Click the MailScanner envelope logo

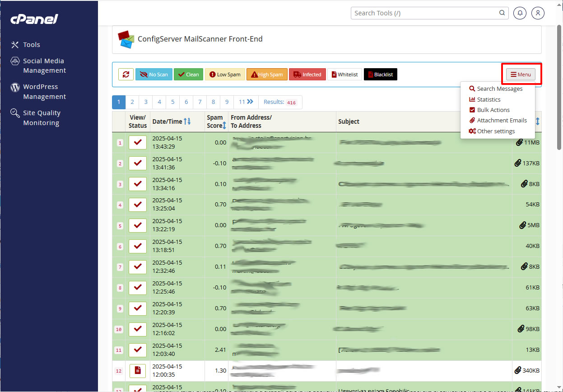click(x=126, y=39)
